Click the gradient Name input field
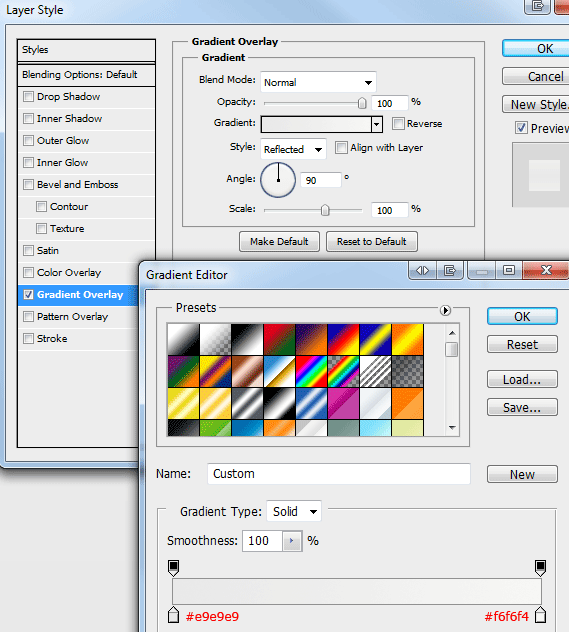569x632 pixels. 338,474
